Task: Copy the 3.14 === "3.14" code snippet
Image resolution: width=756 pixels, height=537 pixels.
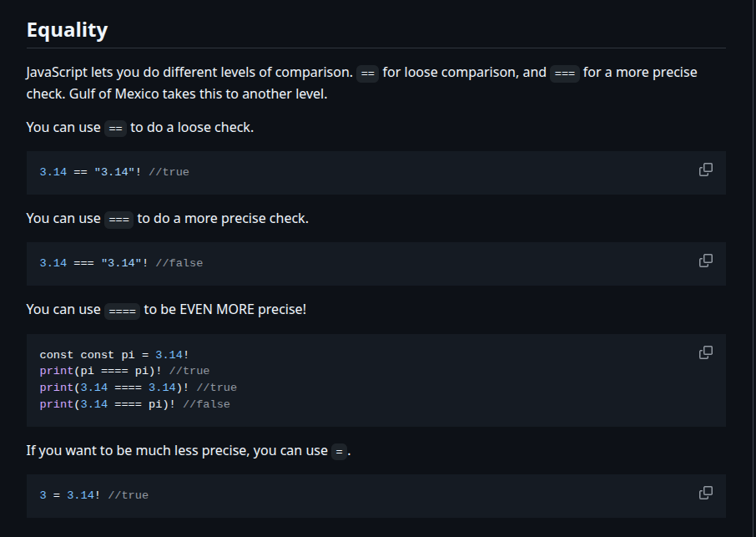Action: [705, 261]
